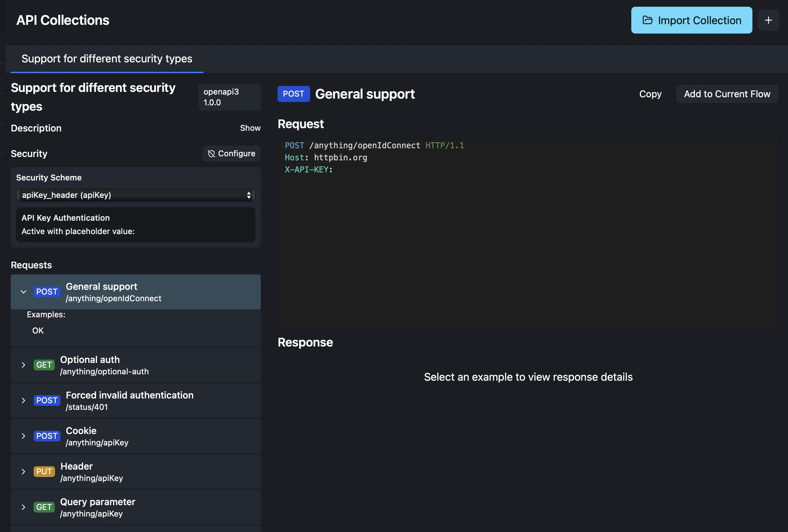
Task: Open the Security Scheme dropdown
Action: pos(135,195)
